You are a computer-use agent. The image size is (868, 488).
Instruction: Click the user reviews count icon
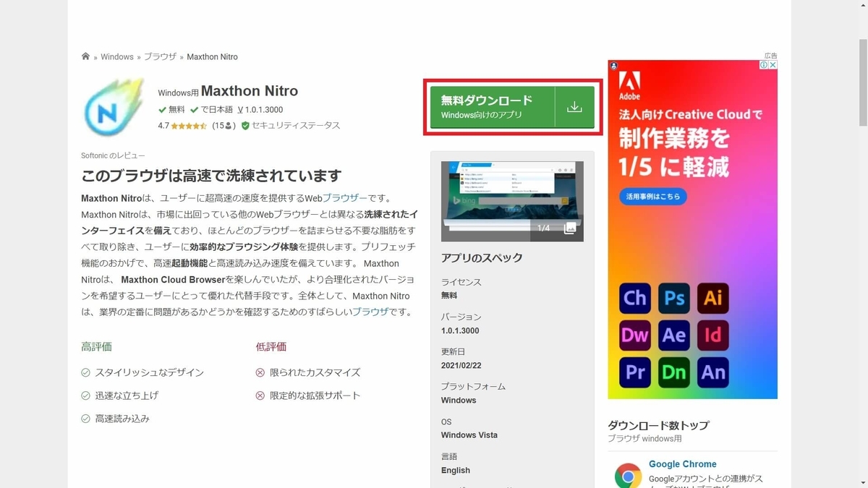pos(229,126)
